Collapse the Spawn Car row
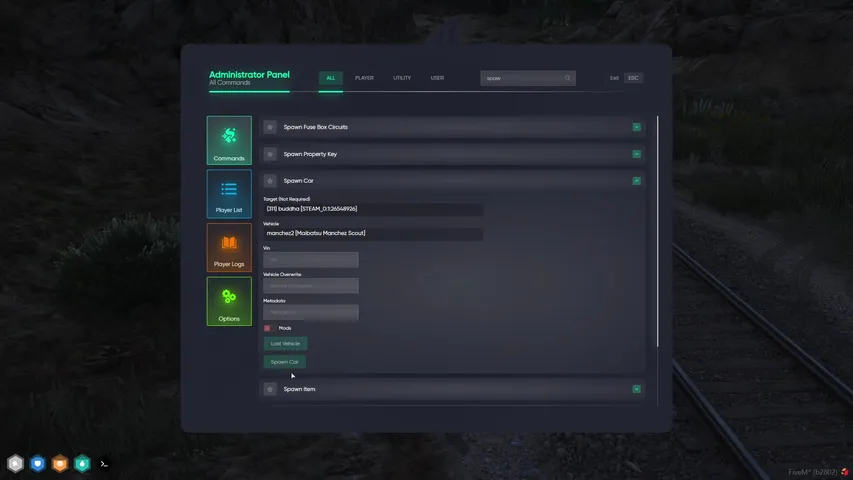 click(636, 181)
